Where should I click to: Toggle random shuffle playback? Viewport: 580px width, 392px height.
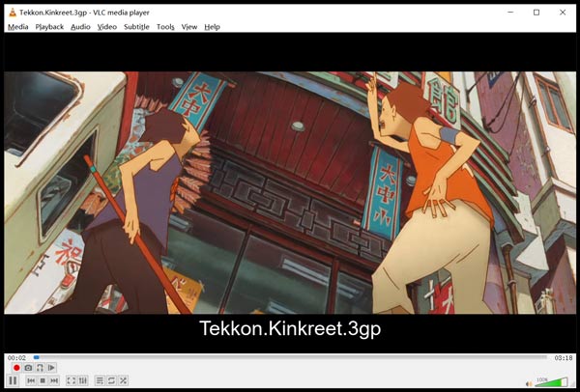[123, 380]
